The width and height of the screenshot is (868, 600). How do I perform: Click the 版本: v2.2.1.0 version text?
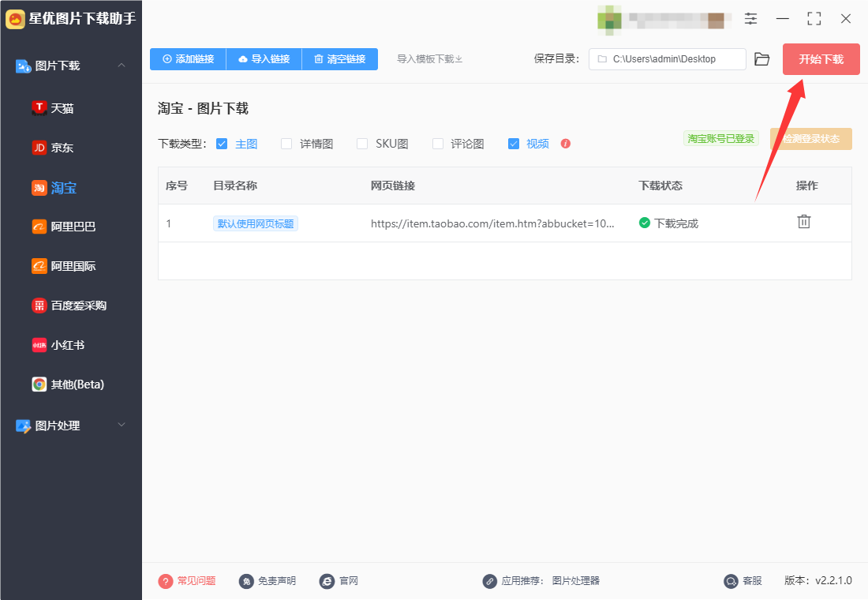point(818,580)
